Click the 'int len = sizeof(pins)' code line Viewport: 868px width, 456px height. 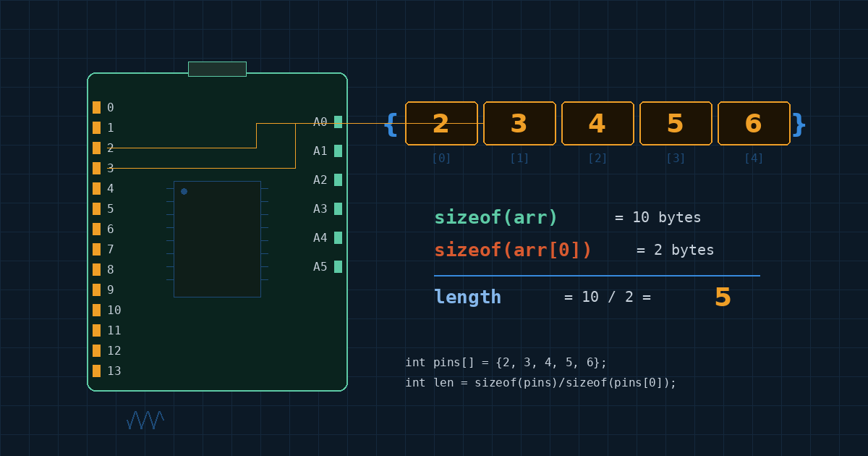click(540, 383)
